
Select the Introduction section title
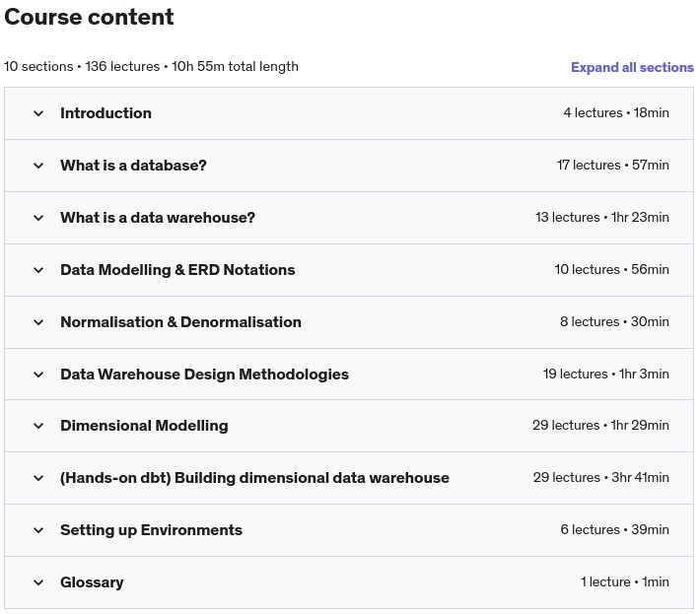tap(105, 113)
